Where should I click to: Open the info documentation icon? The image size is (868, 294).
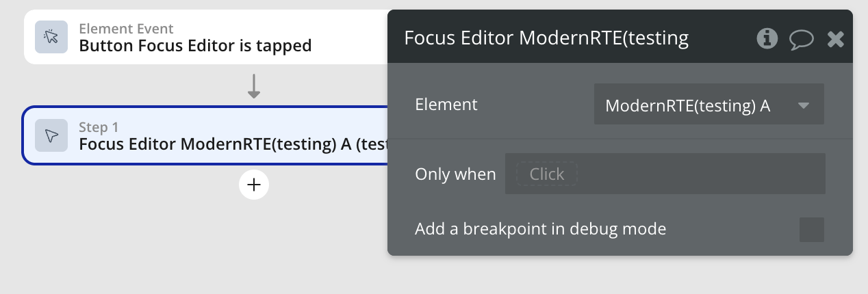(x=767, y=38)
